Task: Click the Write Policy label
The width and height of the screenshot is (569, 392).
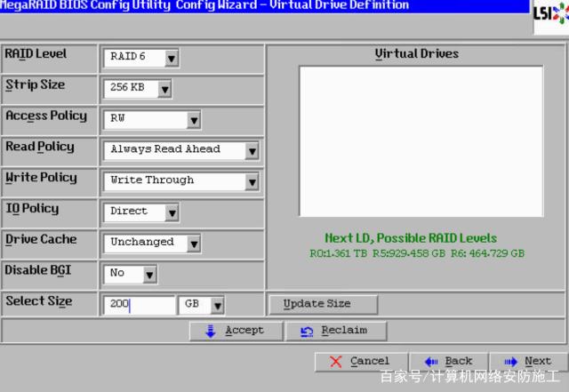Action: pyautogui.click(x=42, y=178)
